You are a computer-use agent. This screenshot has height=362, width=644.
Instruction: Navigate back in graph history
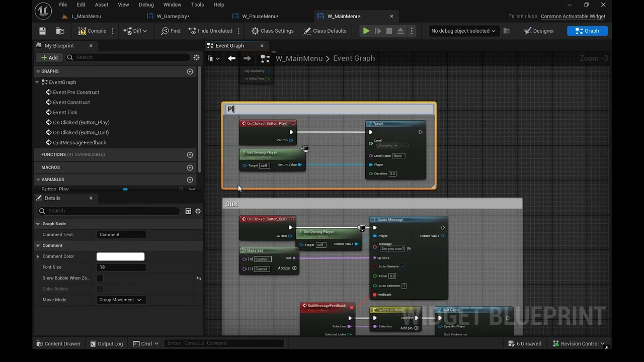click(231, 58)
